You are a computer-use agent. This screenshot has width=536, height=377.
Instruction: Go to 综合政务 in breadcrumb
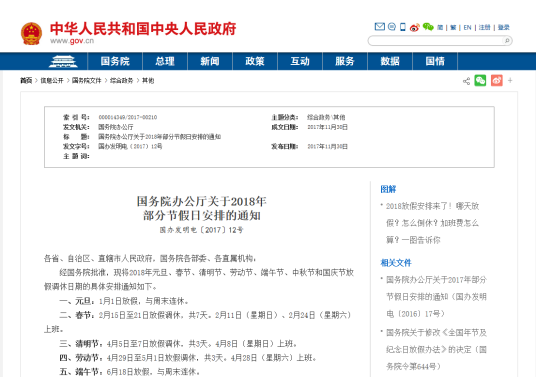tap(121, 81)
